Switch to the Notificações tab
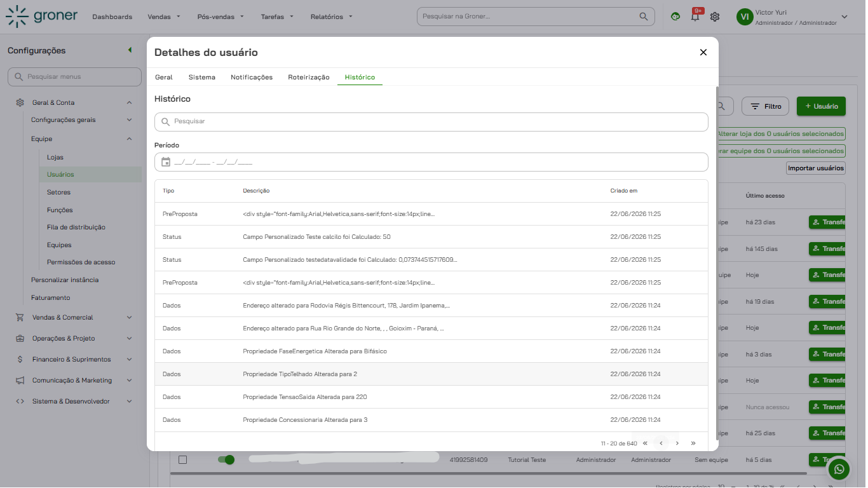 tap(252, 77)
